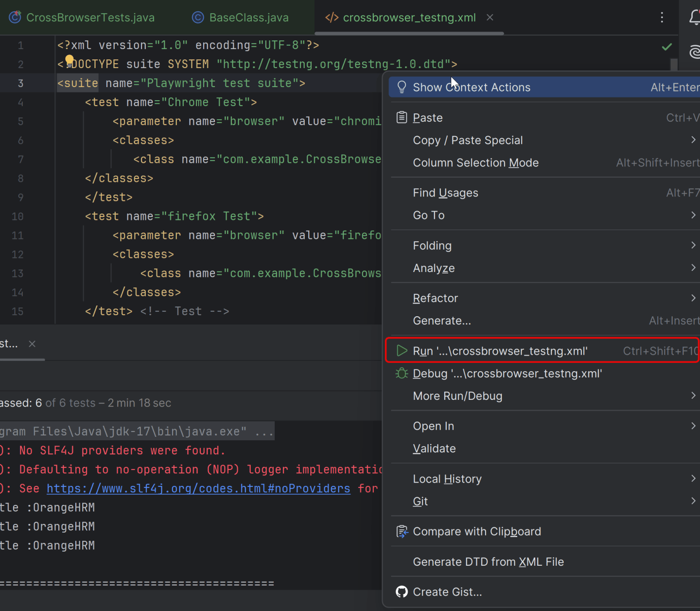Close the crossbrowser_testng.xml editor tab
The width and height of the screenshot is (700, 611).
pos(490,18)
